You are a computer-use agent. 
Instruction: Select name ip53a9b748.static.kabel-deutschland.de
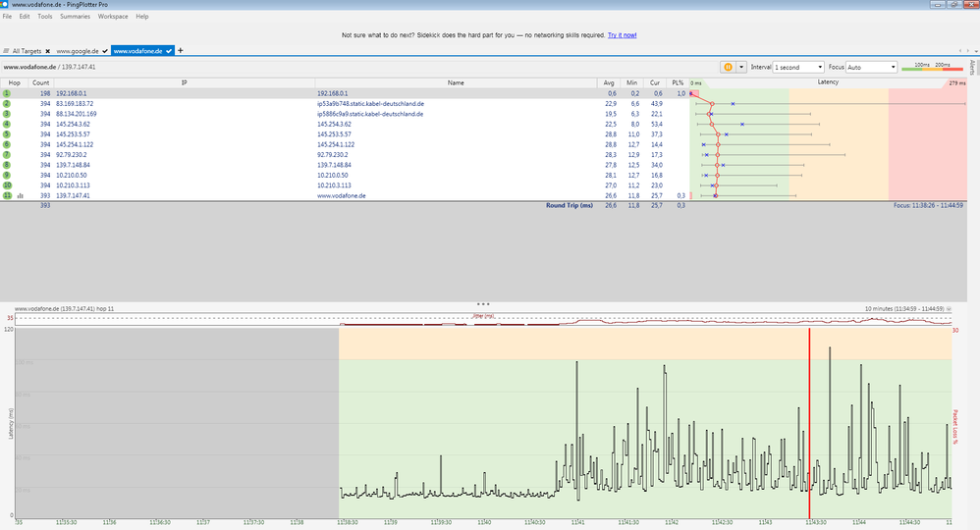pyautogui.click(x=370, y=104)
